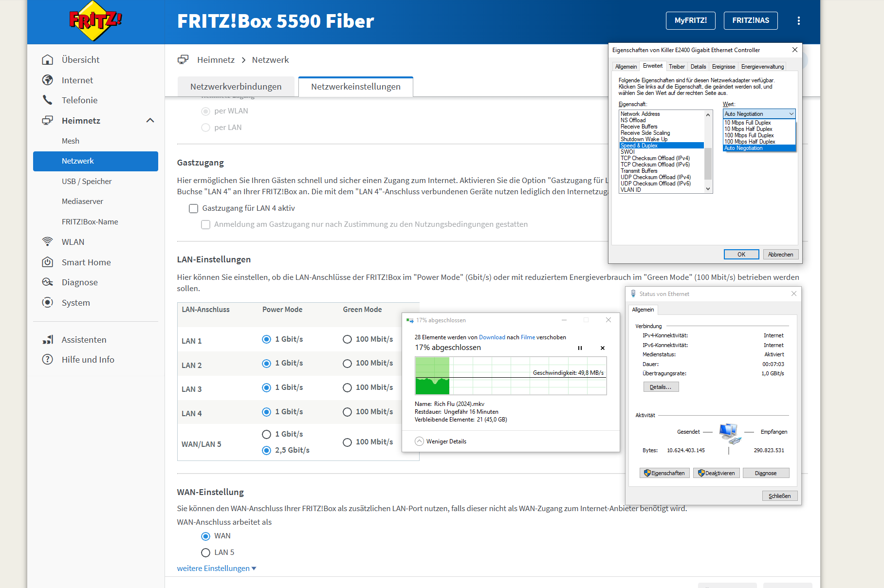Image resolution: width=884 pixels, height=588 pixels.
Task: Select LAN 5 for WAN-Anschluss
Action: coord(206,552)
